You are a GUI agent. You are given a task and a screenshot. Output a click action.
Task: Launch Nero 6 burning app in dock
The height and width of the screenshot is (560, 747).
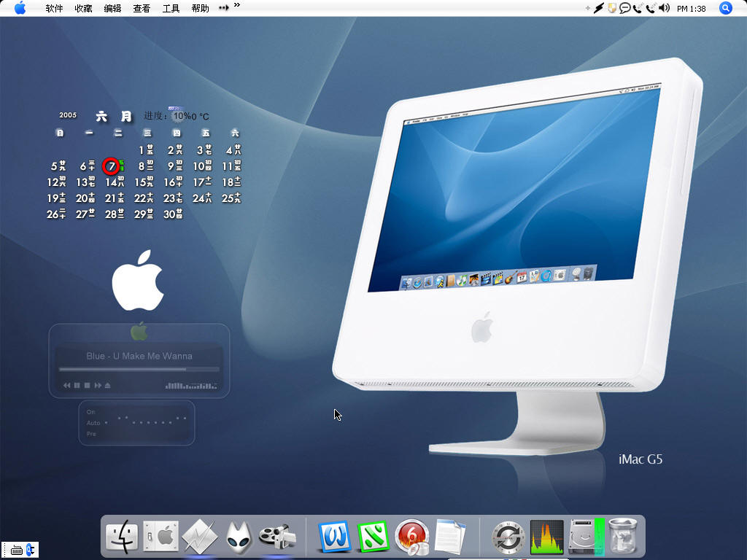411,537
